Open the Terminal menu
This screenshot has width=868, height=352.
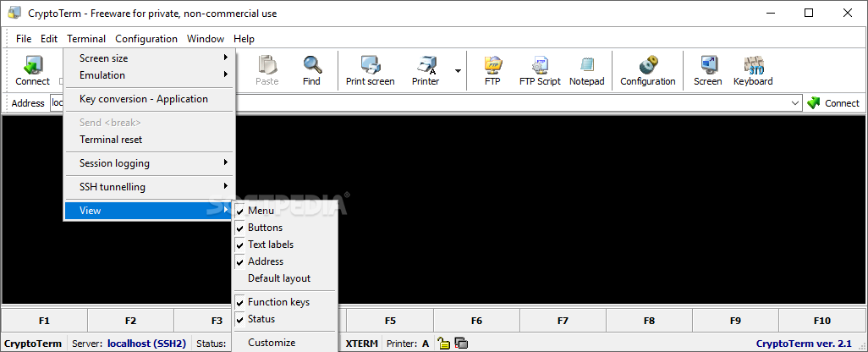pyautogui.click(x=86, y=39)
